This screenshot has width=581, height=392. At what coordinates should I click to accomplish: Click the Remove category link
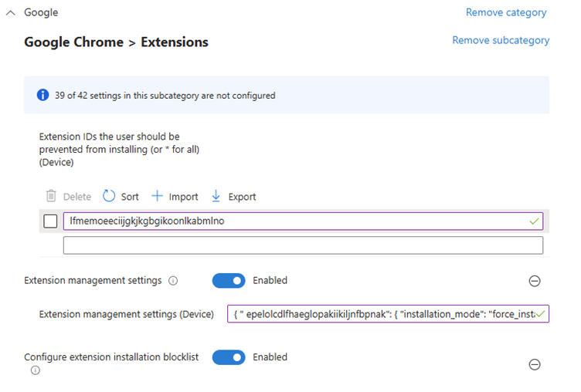[506, 12]
